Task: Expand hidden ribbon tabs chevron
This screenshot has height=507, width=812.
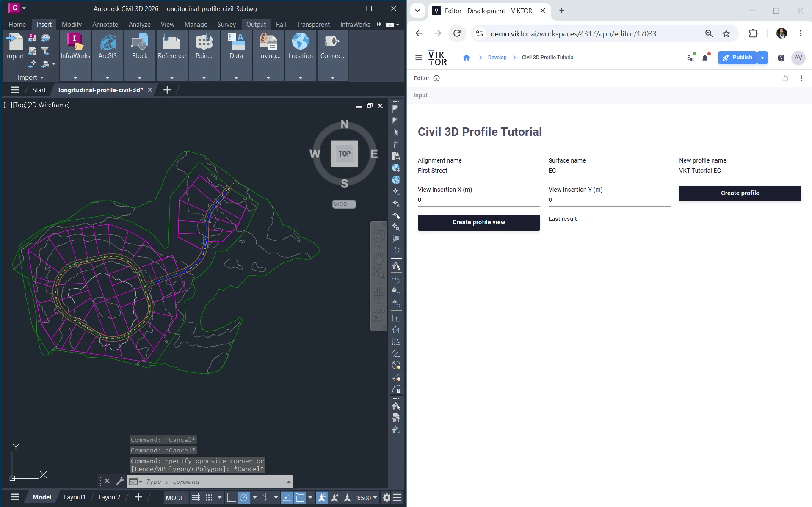Action: [x=379, y=25]
